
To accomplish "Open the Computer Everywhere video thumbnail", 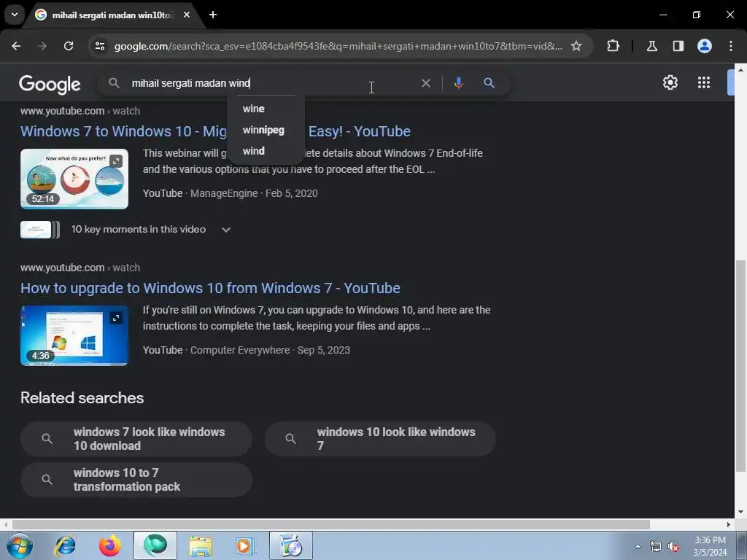I will (x=74, y=335).
